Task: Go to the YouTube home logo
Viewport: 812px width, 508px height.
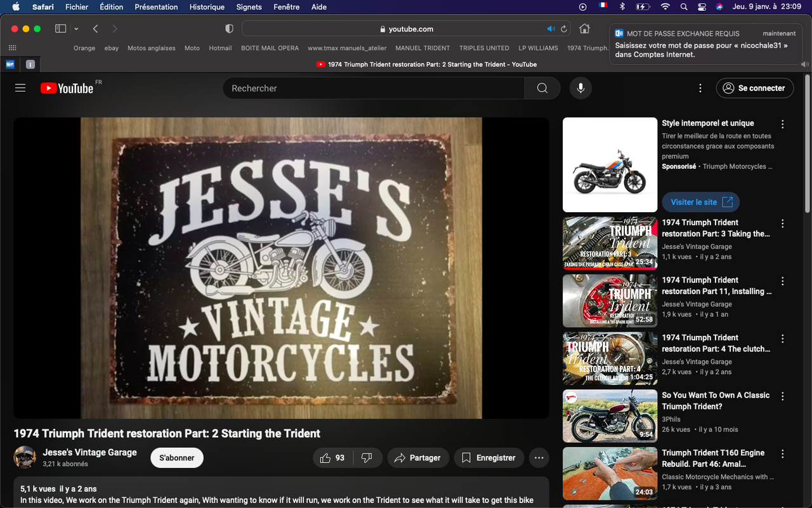Action: point(67,88)
